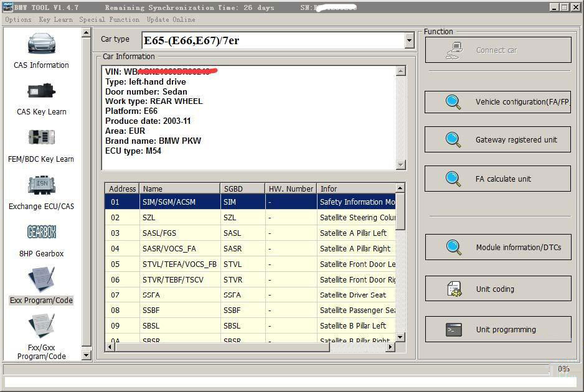This screenshot has height=392, width=584.
Task: Sort by the SGBD column header
Action: pyautogui.click(x=242, y=189)
